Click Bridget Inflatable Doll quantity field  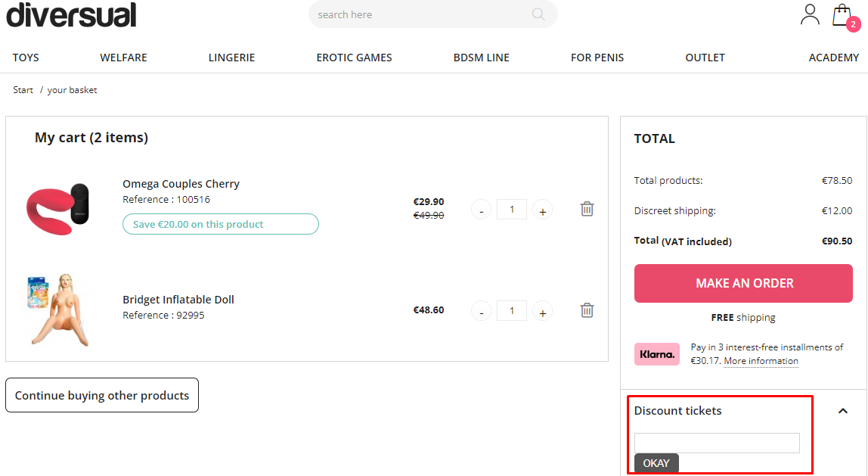[x=511, y=311]
